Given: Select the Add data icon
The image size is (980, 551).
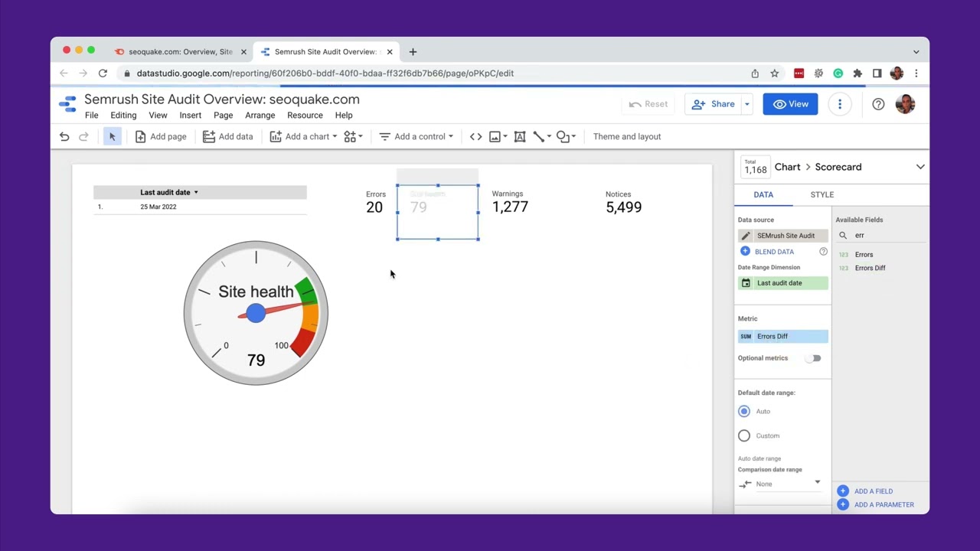Looking at the screenshot, I should (x=209, y=136).
